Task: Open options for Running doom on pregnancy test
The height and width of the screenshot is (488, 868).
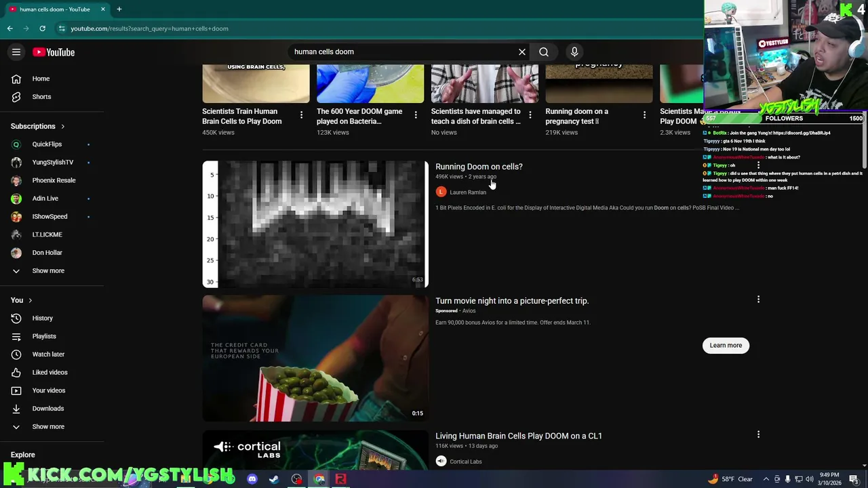Action: click(644, 115)
